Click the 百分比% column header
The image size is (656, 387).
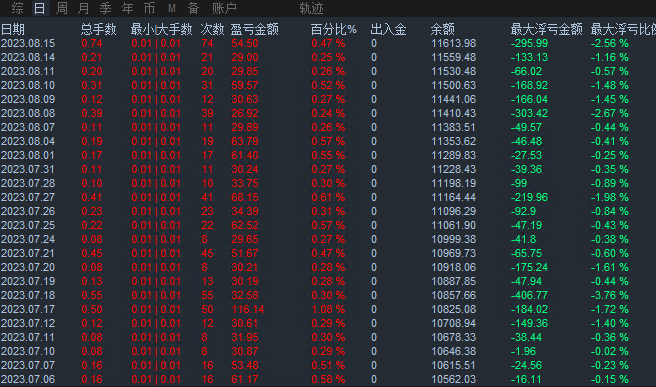click(x=333, y=29)
